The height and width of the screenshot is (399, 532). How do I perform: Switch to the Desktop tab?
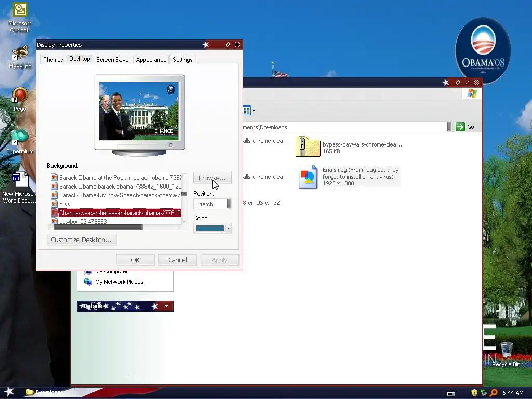tap(79, 59)
